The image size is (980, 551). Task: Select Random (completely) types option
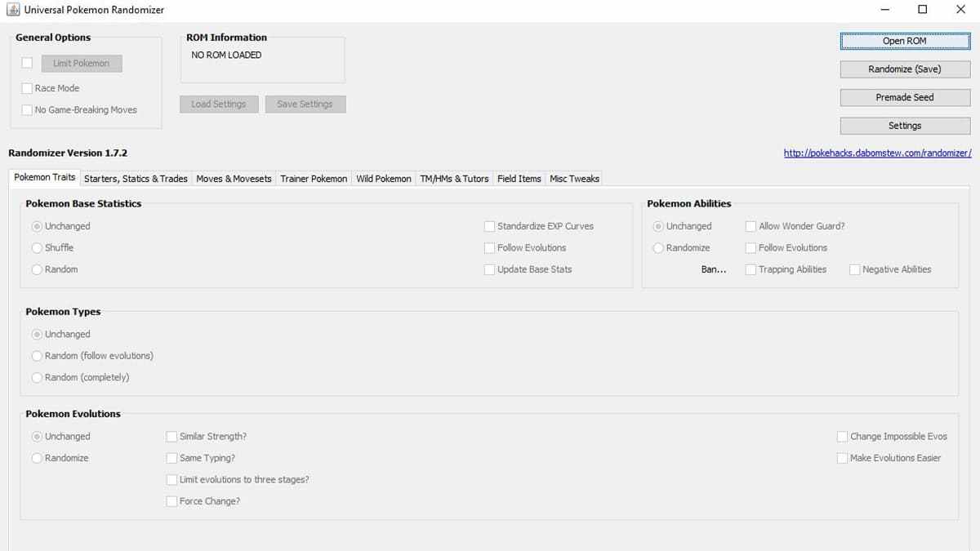pos(37,378)
